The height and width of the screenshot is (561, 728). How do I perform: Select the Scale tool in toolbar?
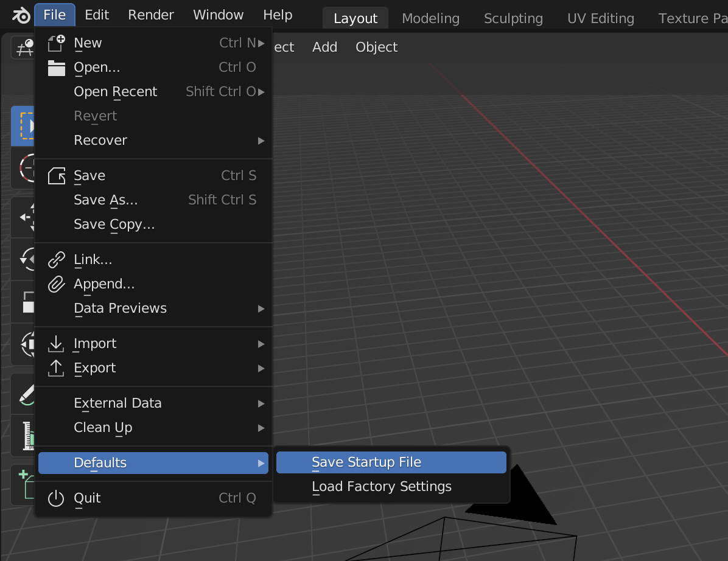[x=23, y=302]
